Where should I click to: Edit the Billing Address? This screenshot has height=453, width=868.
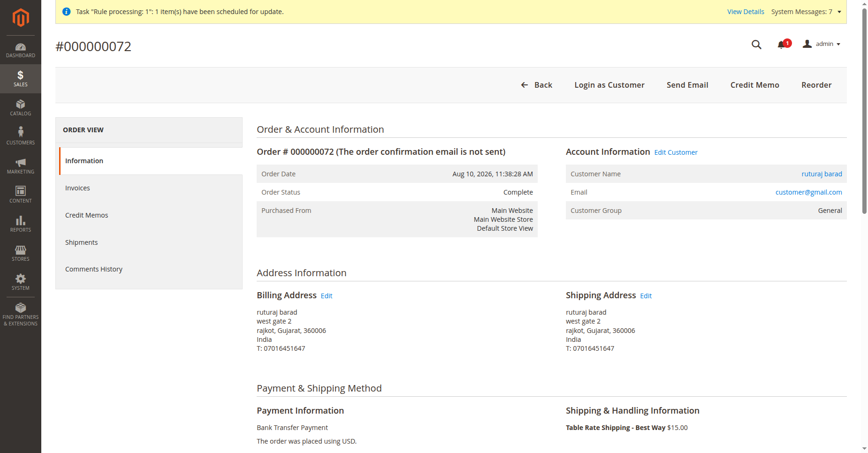(x=327, y=296)
